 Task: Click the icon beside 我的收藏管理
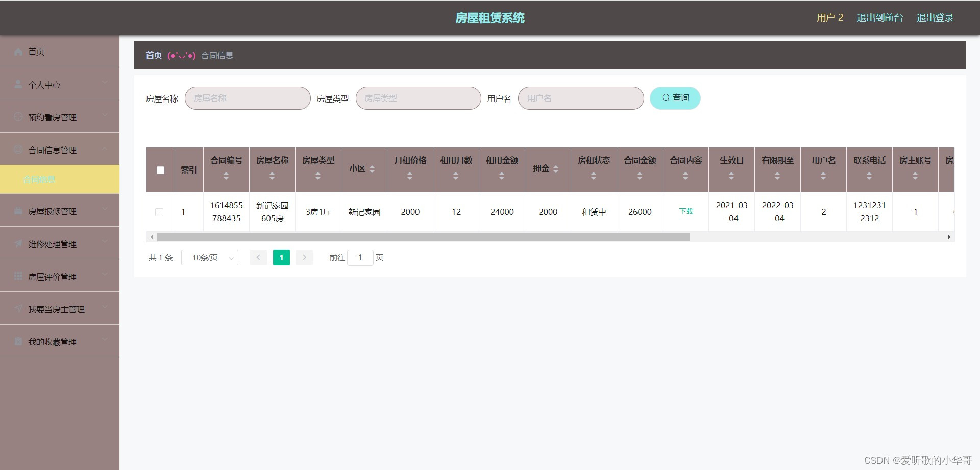[x=18, y=341]
